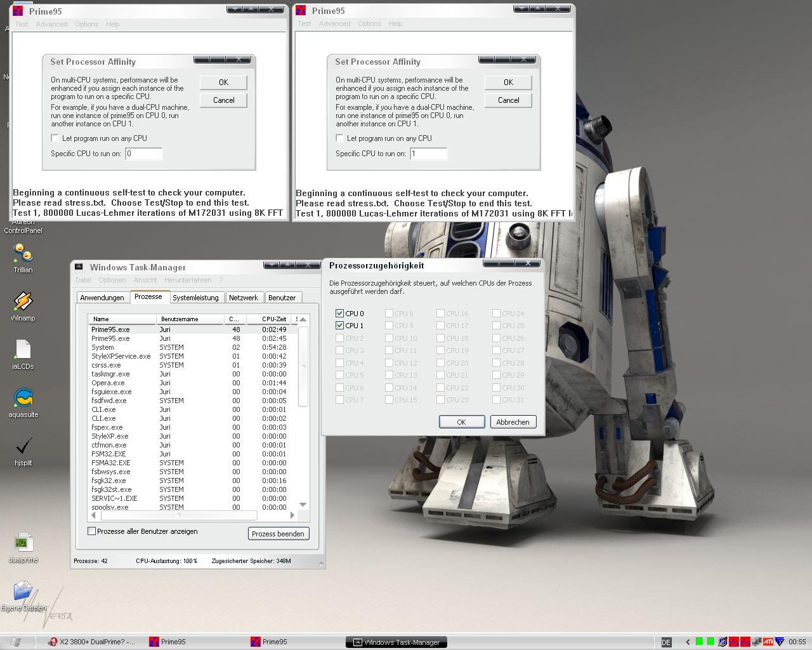Open the Datei menu in Task-Manager
Screen dimensions: 812x650
(x=83, y=280)
